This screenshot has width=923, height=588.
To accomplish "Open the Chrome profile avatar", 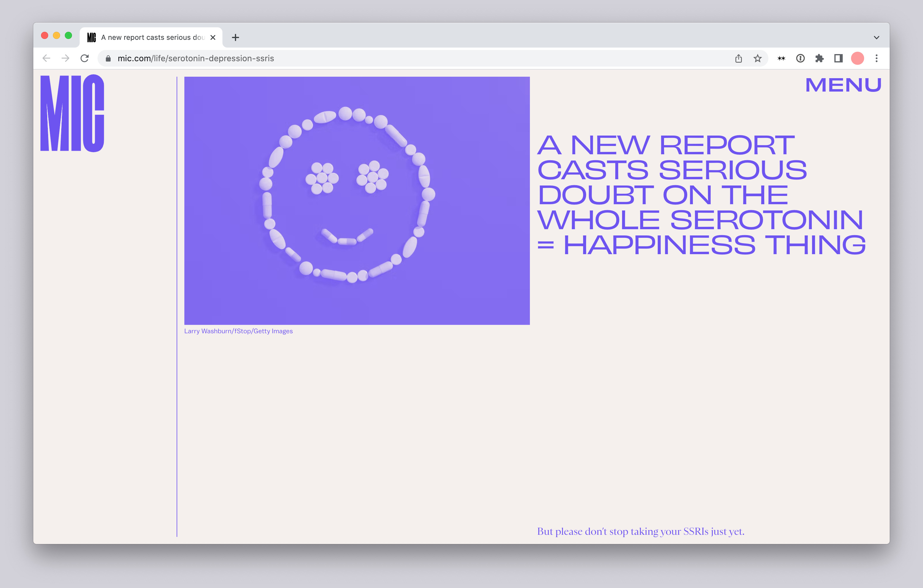I will point(858,58).
